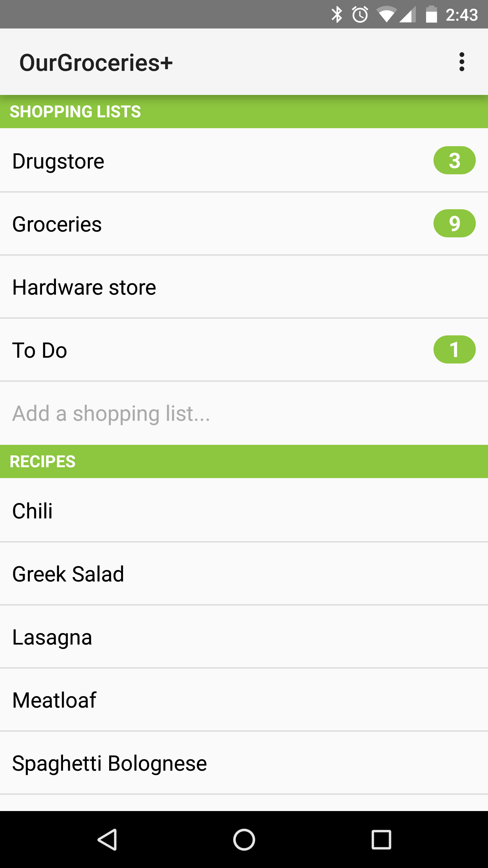Open the three-dot overflow menu
The image size is (488, 868).
coord(462,62)
